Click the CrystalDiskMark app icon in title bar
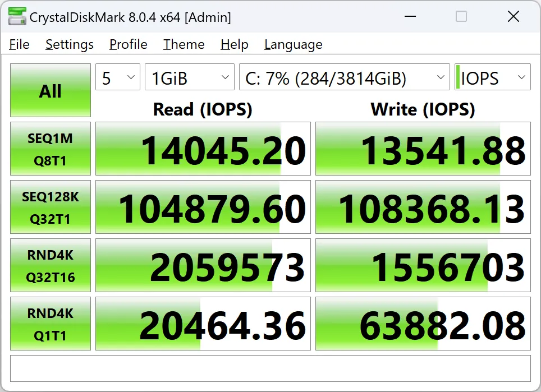 (x=16, y=17)
